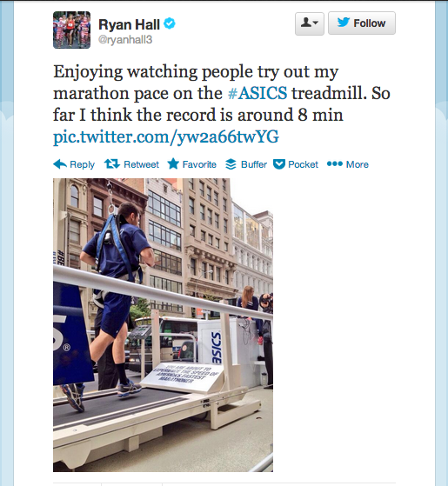Enlarge the treadmill runner photo
Screen dimensions: 448x486
coord(163,325)
